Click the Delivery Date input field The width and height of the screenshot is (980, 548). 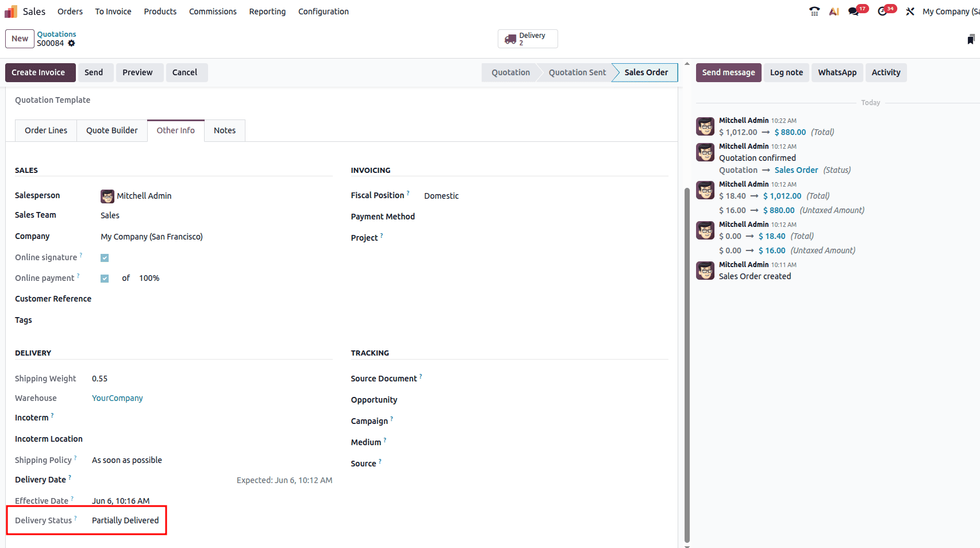pyautogui.click(x=163, y=480)
